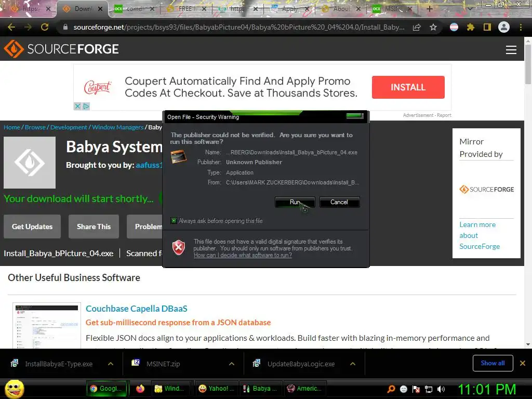Bookmark this page with the star icon
Image resolution: width=532 pixels, height=399 pixels.
tap(433, 28)
